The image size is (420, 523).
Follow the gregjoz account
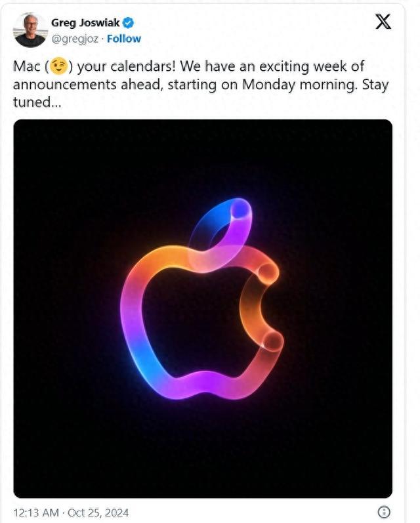point(124,39)
